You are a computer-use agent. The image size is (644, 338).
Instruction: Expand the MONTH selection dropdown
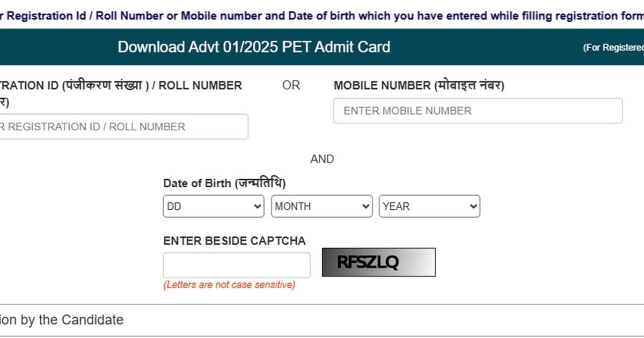tap(321, 206)
